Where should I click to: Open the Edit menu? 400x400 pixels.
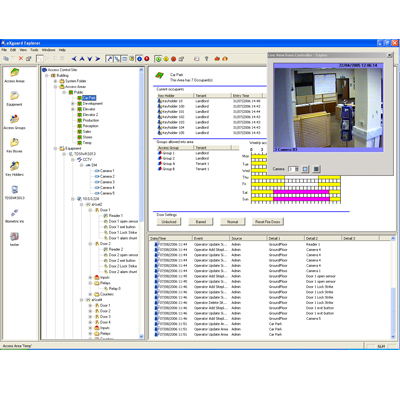pos(13,50)
